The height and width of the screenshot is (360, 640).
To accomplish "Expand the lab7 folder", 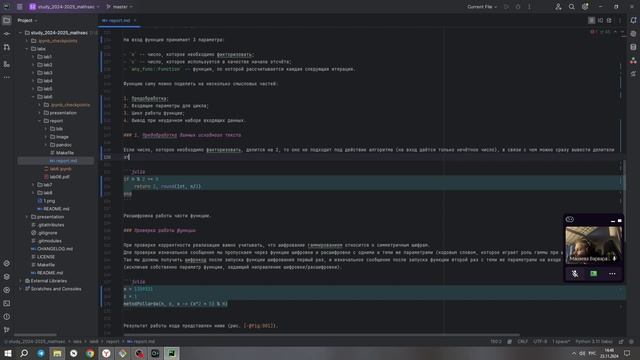I will (x=33, y=185).
